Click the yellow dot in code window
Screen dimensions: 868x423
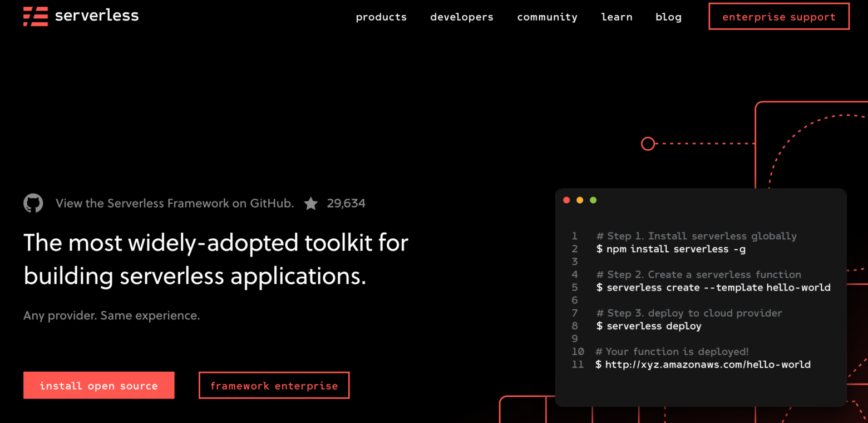click(x=580, y=200)
